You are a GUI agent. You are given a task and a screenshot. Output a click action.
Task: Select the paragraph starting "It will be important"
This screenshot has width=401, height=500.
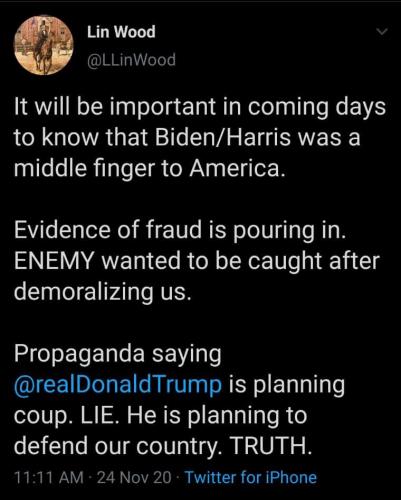(200, 137)
